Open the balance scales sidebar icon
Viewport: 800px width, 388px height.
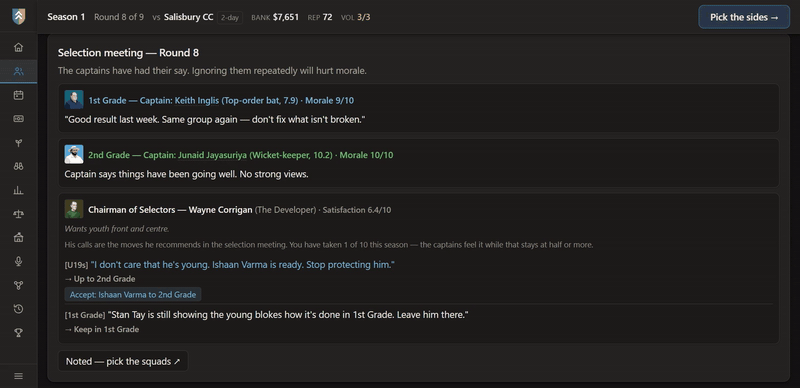(18, 214)
